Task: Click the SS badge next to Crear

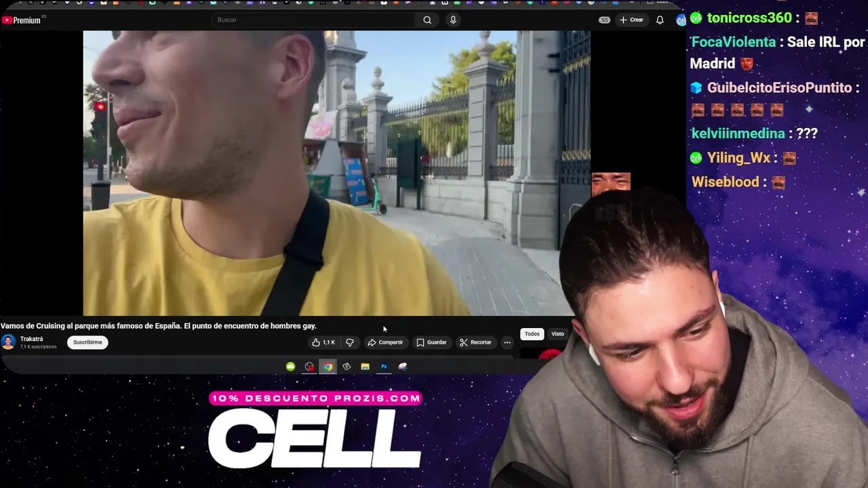Action: pyautogui.click(x=604, y=20)
